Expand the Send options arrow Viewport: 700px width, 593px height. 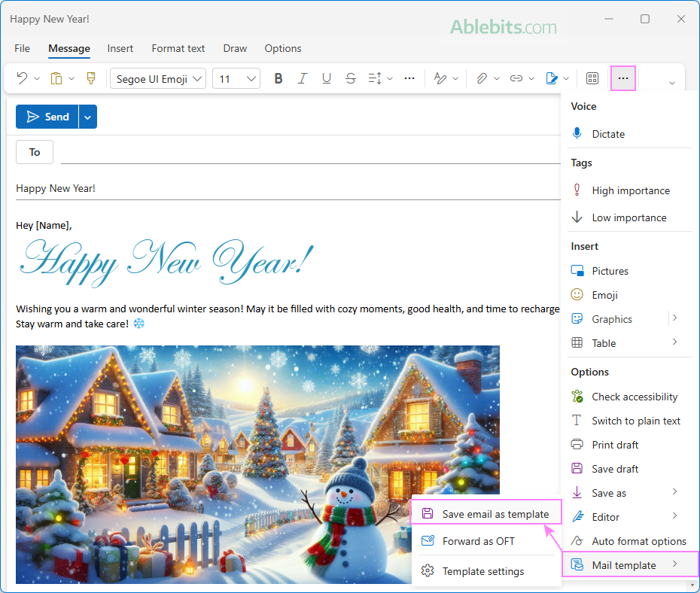tap(88, 117)
